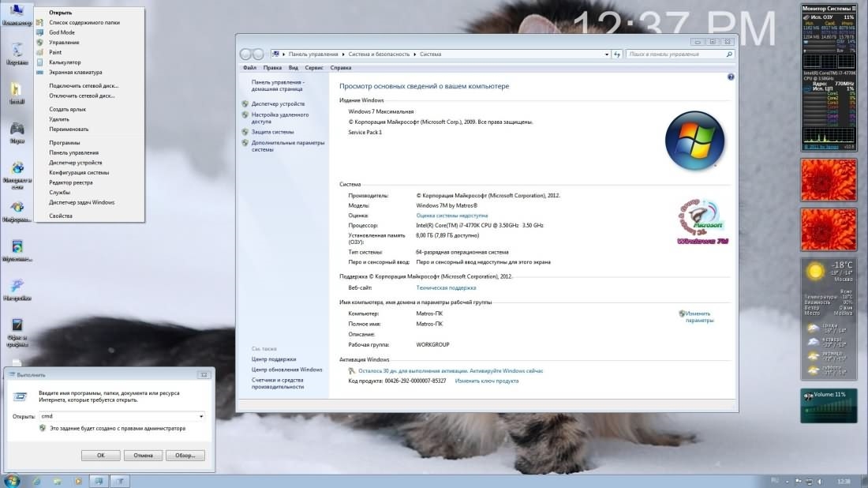Click Изменить ключ продукта link

tap(487, 381)
